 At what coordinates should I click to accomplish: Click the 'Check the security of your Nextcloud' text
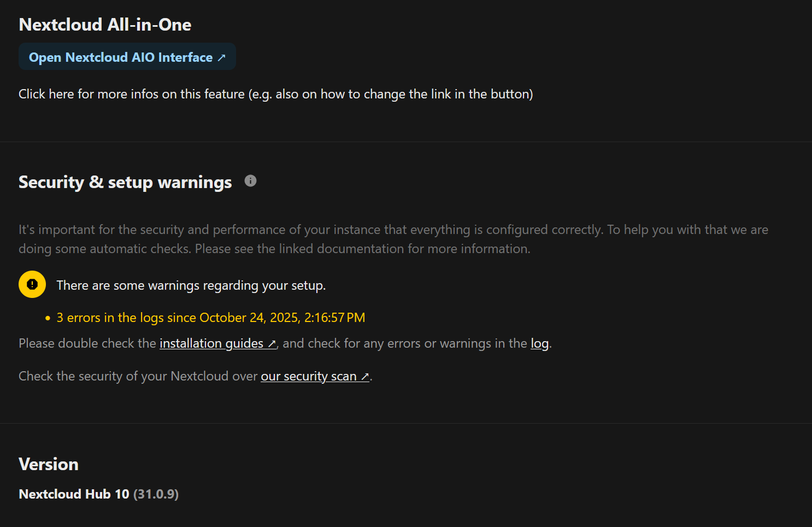pyautogui.click(x=138, y=376)
